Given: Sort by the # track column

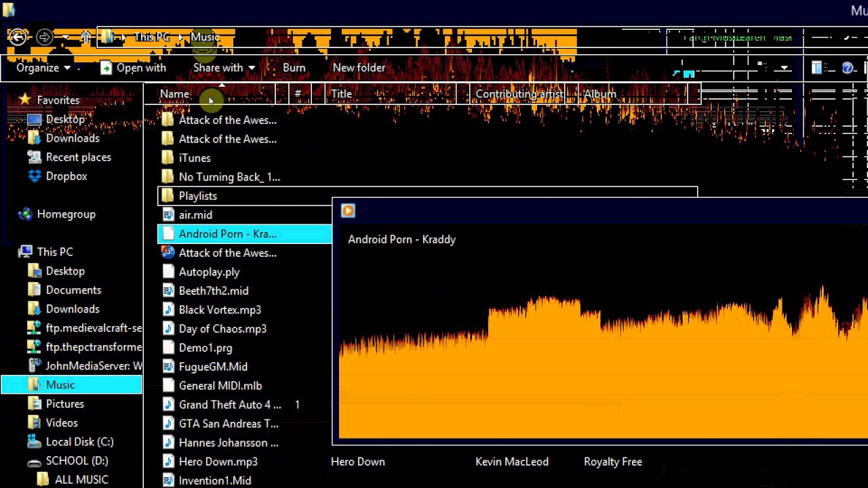Looking at the screenshot, I should click(298, 94).
